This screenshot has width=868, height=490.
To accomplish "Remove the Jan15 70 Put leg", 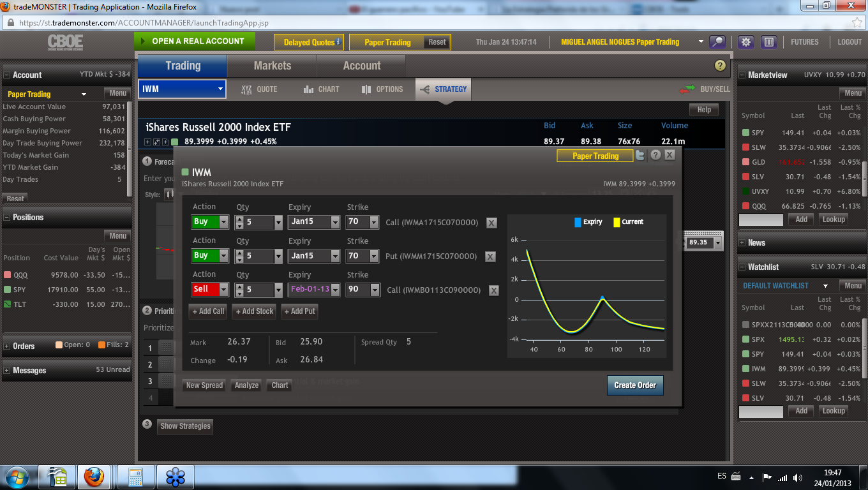I will click(490, 256).
